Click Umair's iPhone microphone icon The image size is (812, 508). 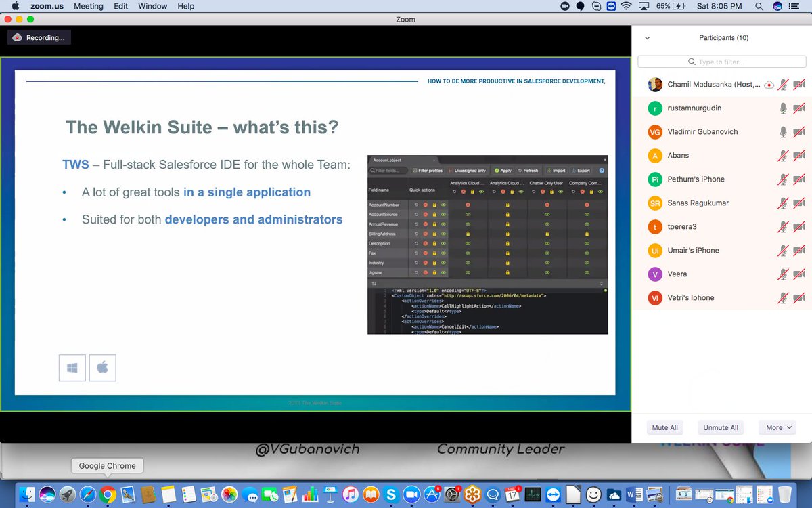point(783,251)
